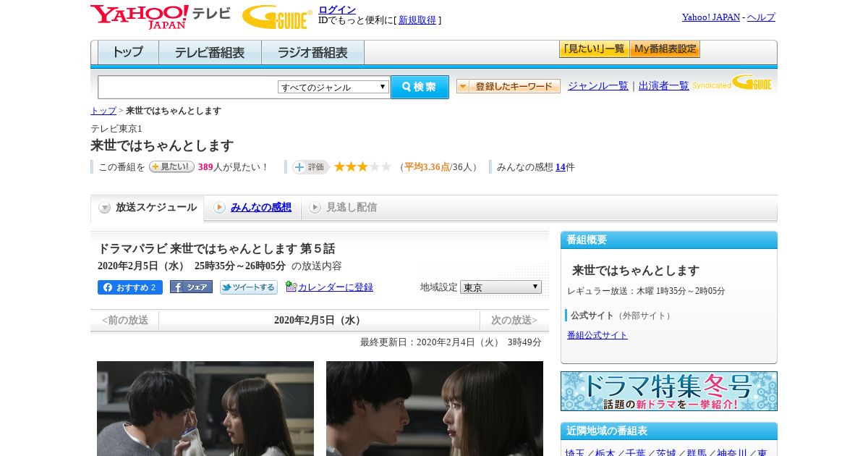Click the トップ breadcrumb link

pos(103,111)
